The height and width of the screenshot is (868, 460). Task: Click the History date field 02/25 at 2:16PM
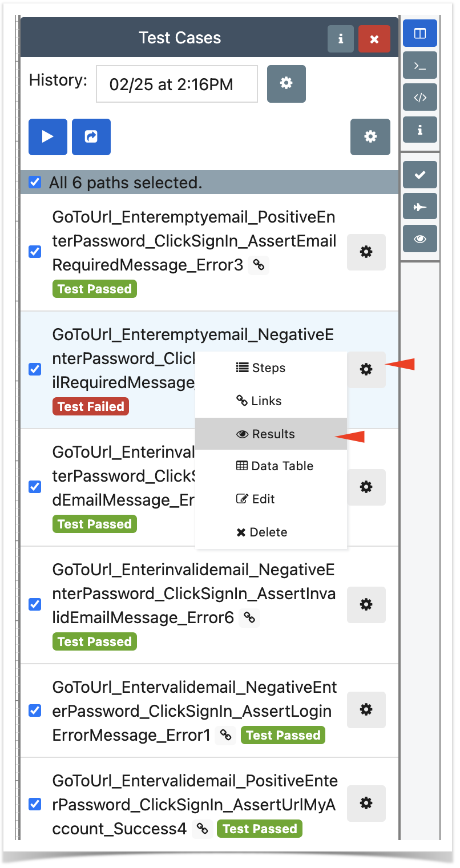point(177,84)
